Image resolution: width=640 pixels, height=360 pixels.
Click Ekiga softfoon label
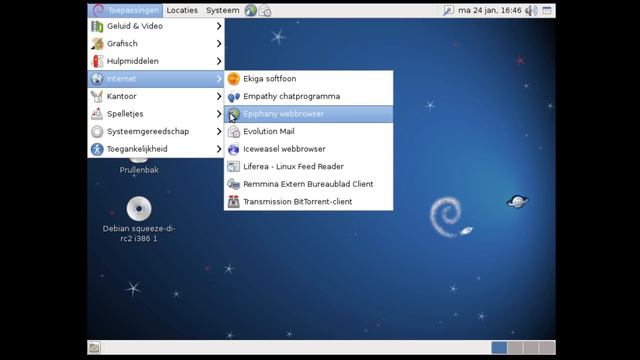(x=270, y=79)
